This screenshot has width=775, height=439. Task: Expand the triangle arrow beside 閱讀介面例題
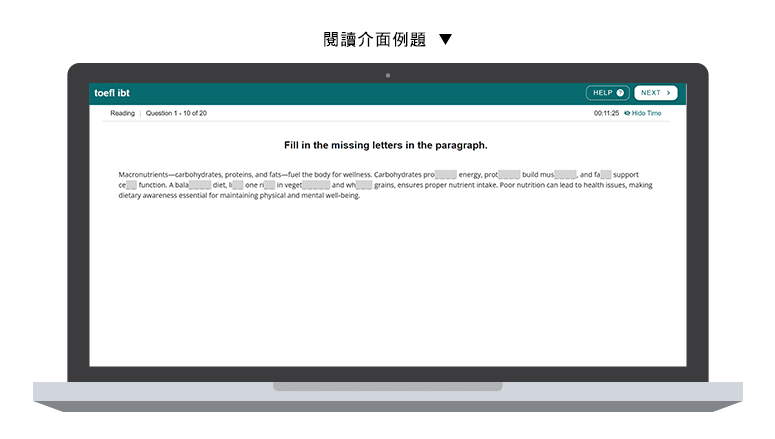(445, 40)
